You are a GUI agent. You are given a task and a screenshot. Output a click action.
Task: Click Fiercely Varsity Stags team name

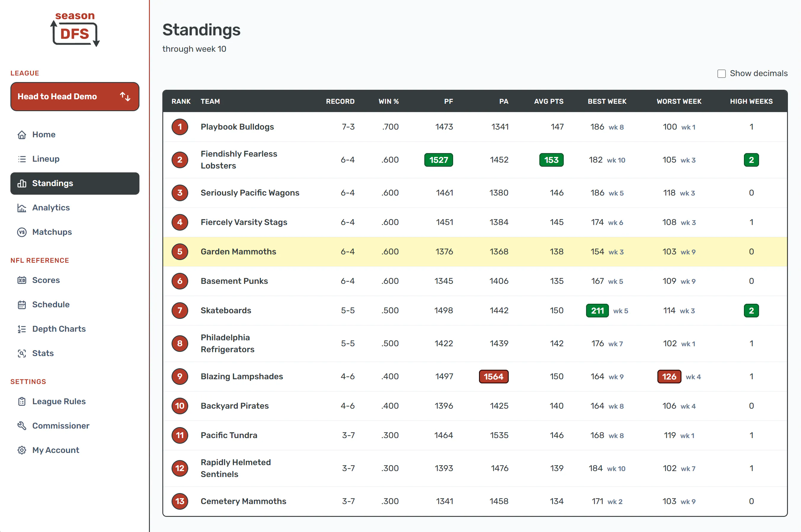(x=244, y=222)
